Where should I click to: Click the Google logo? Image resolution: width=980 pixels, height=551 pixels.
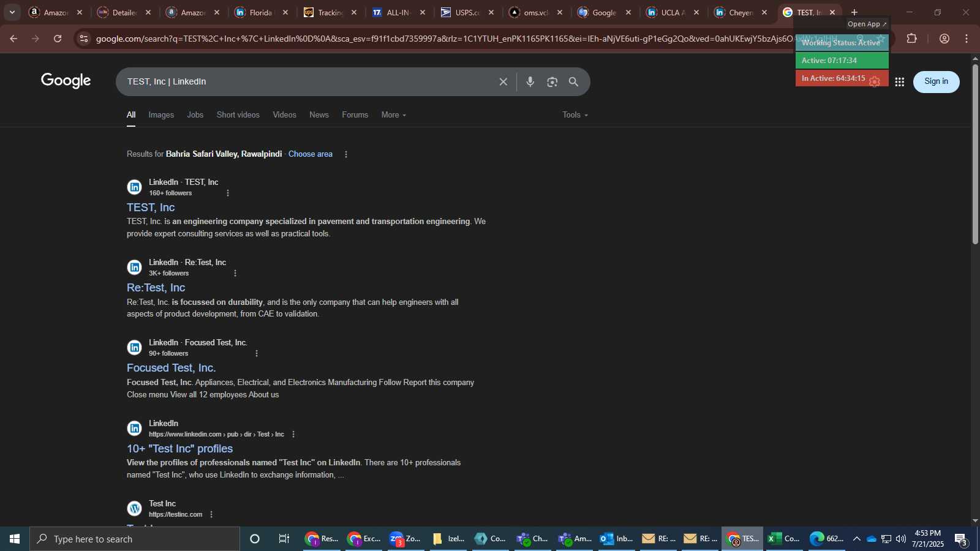[66, 81]
